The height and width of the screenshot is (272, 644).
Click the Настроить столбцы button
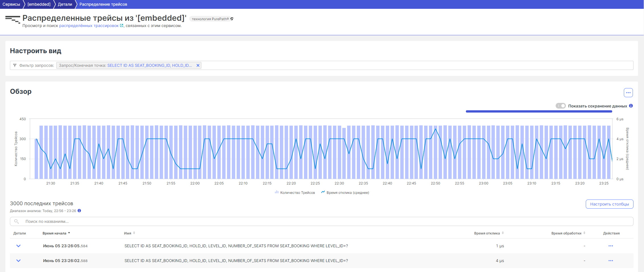tap(609, 204)
